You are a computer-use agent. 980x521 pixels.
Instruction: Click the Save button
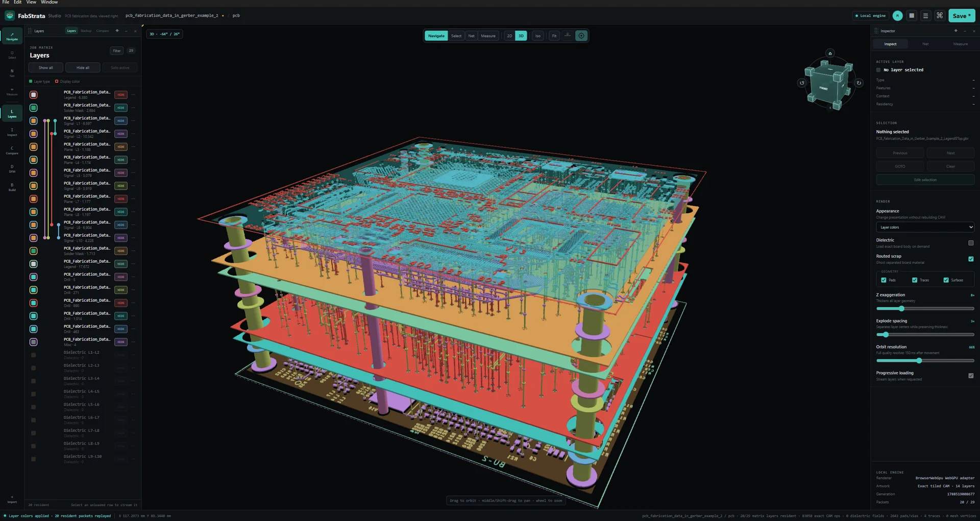(x=962, y=16)
